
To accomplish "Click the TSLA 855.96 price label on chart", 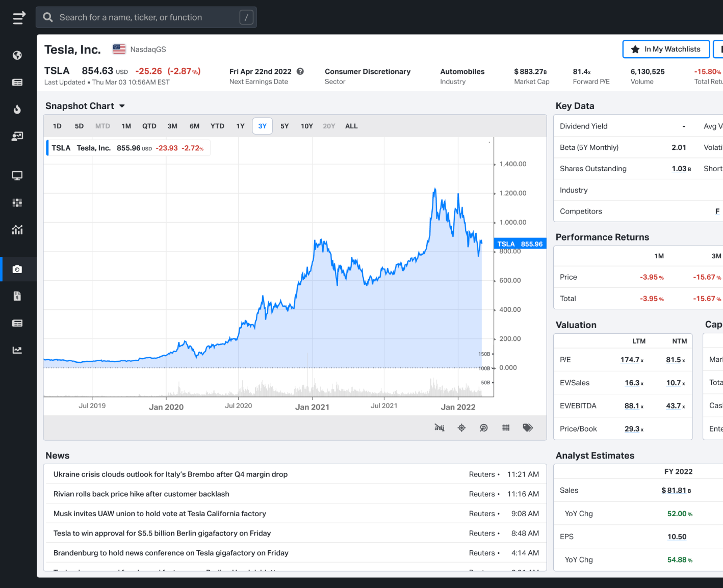I will [520, 244].
